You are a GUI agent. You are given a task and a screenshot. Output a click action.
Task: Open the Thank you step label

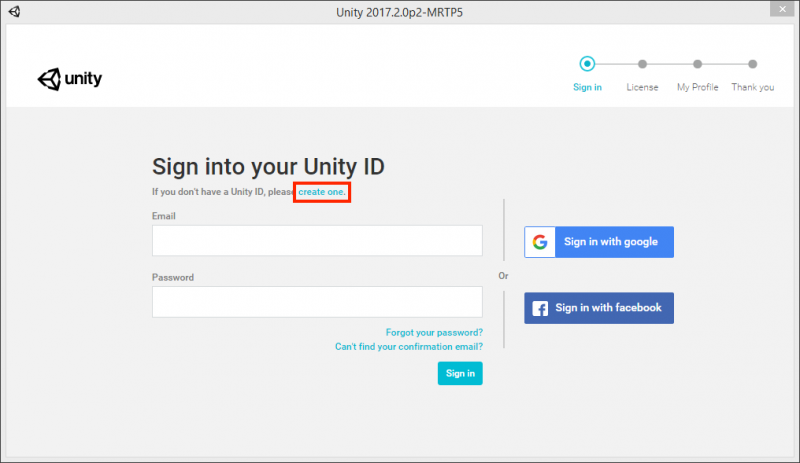click(x=753, y=87)
